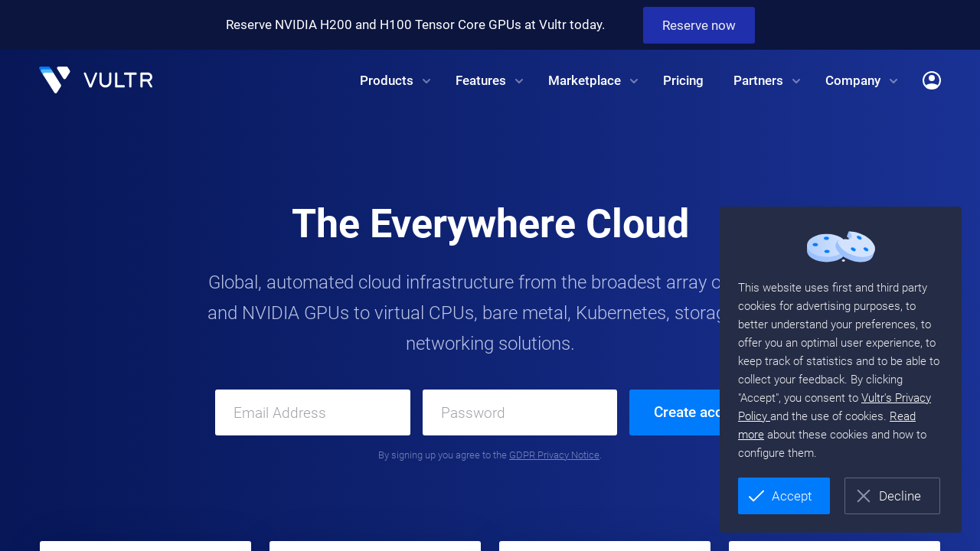This screenshot has width=980, height=551.
Task: Select the Vultr triangle mark beside the wordmark
Action: coord(54,80)
